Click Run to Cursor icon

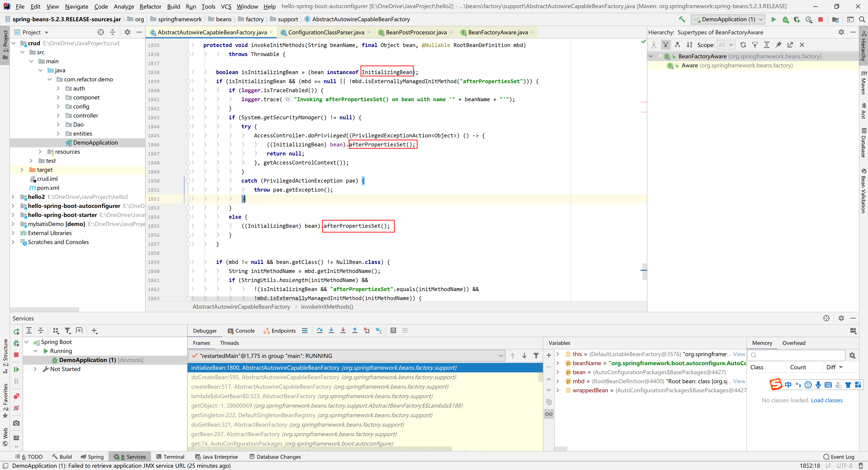[379, 331]
